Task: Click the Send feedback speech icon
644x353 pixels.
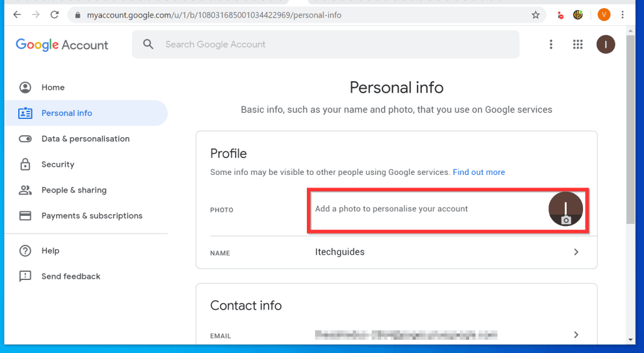Action: (25, 276)
